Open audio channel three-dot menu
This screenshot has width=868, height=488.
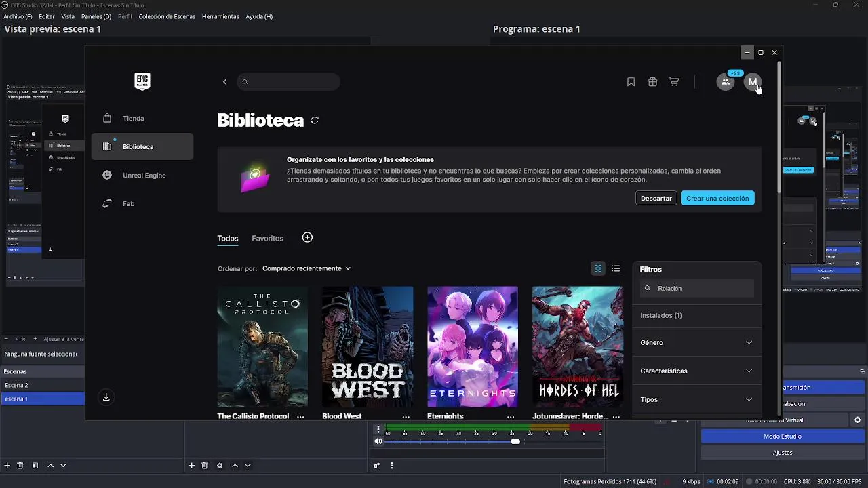378,430
